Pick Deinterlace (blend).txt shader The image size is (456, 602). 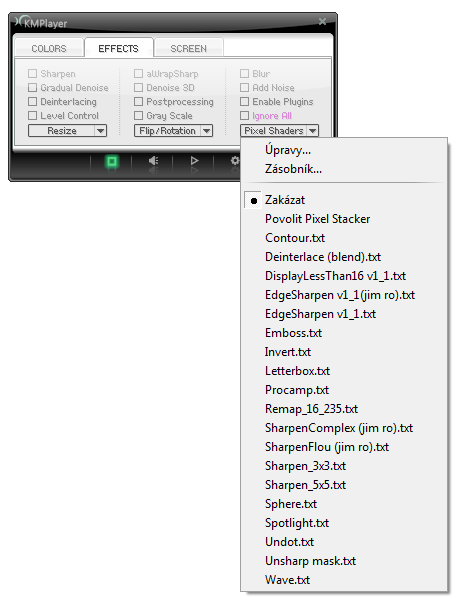344,257
